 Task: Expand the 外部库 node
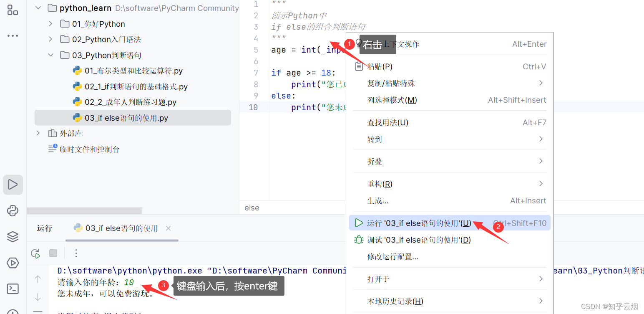[x=38, y=133]
